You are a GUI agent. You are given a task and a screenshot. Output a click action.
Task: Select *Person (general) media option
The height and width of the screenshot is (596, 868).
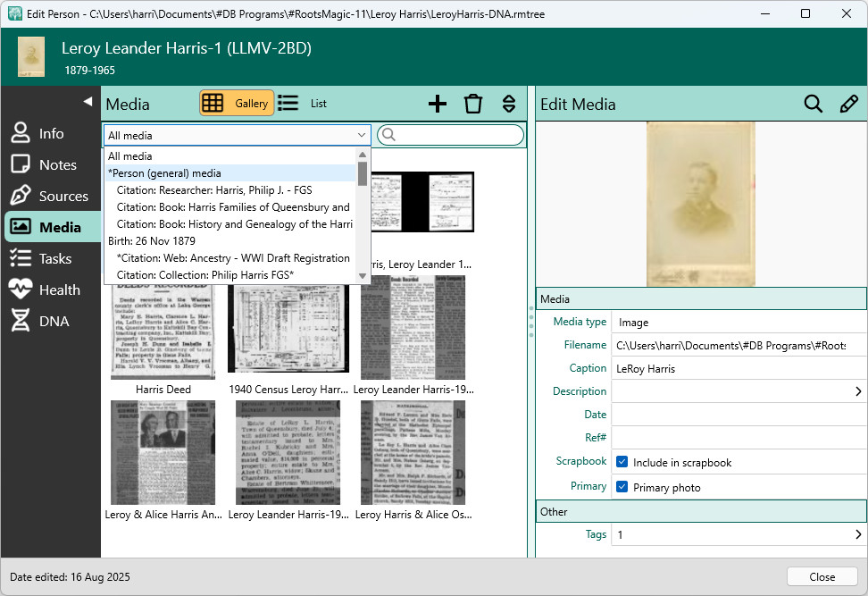tap(230, 173)
